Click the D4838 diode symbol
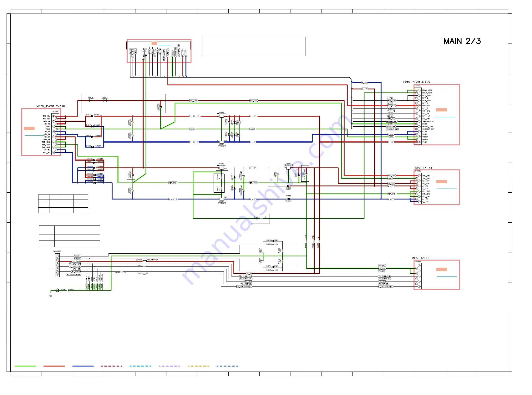Screen dimensions: 532x395 tap(288, 199)
